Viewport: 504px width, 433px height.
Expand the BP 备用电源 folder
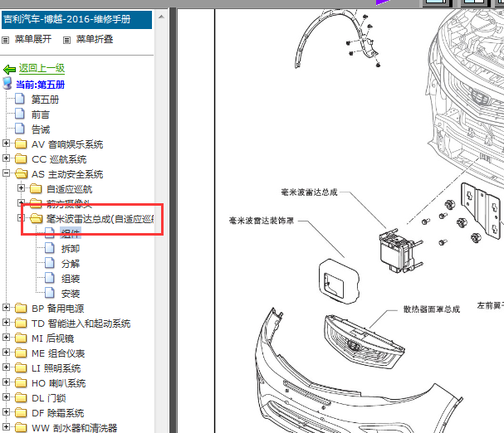[x=6, y=308]
